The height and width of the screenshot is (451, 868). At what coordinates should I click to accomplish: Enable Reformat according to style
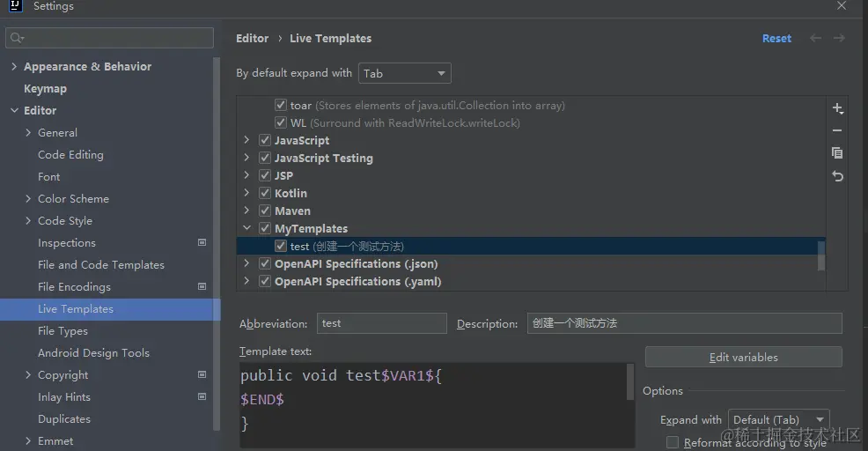[x=672, y=442]
